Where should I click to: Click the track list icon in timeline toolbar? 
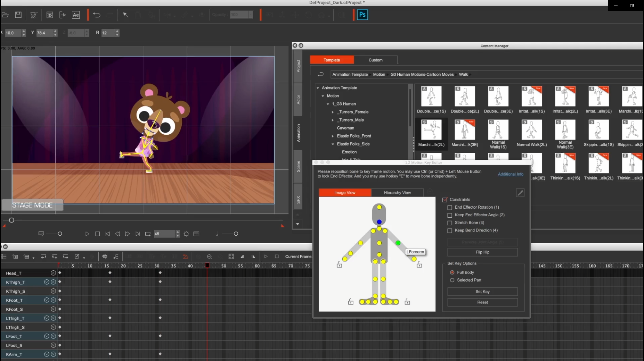(x=4, y=257)
